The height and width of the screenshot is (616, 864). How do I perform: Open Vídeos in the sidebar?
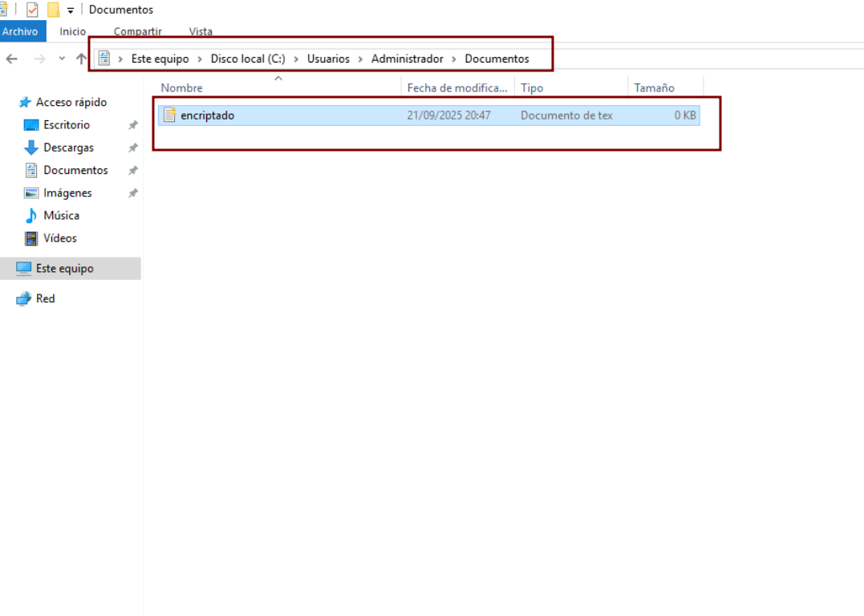point(60,237)
